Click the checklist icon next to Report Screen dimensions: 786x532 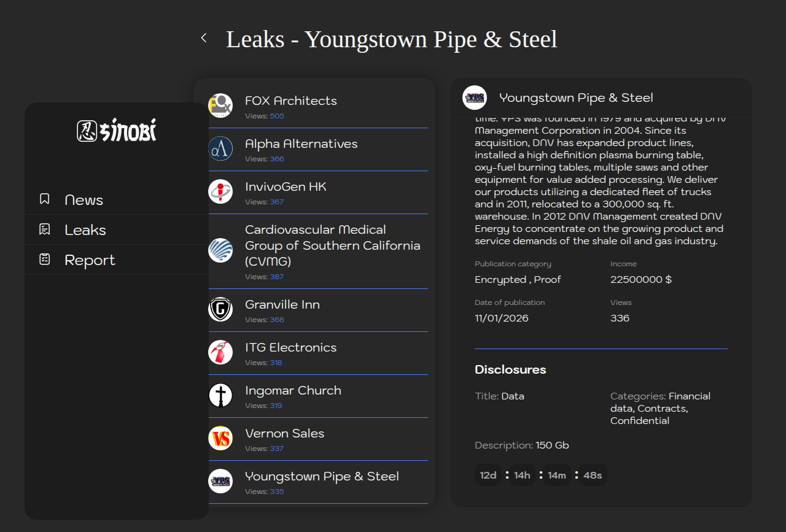click(x=44, y=260)
